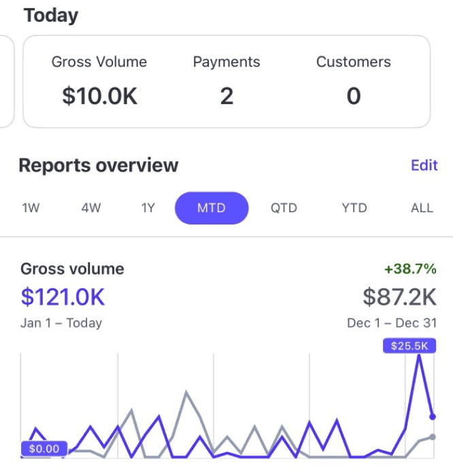This screenshot has width=453, height=476.
Task: Tap the Dec 1 – Dec 31 date range
Action: click(x=392, y=323)
